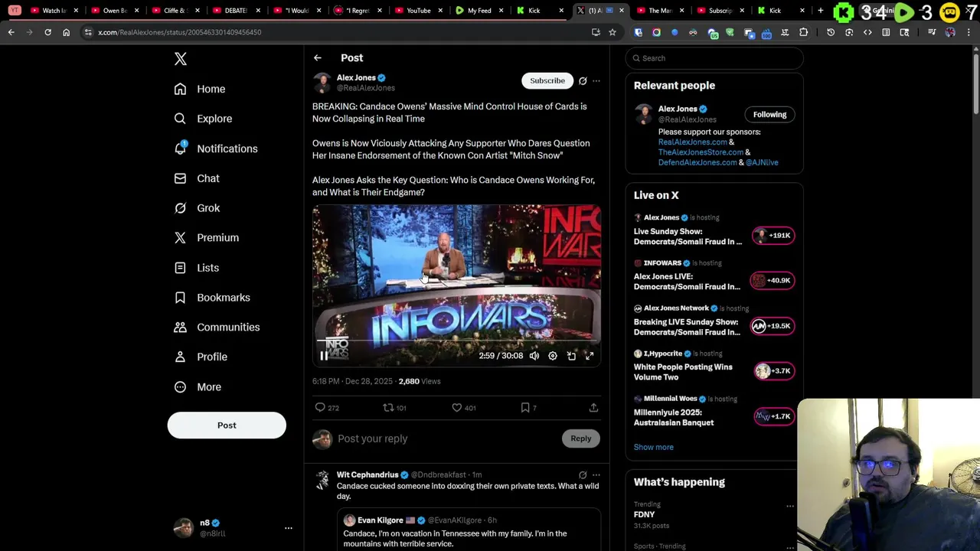Click the Reply button

click(x=581, y=439)
